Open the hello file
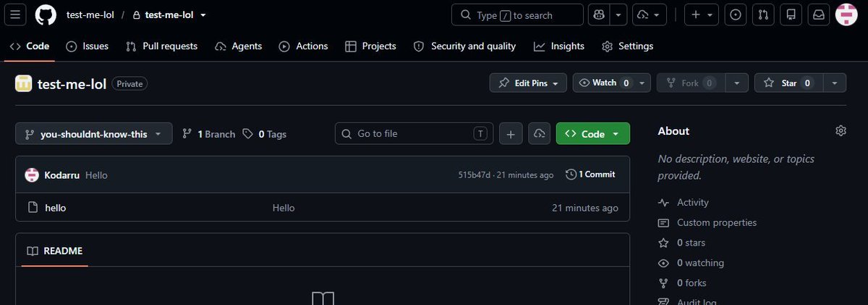This screenshot has width=868, height=305. (56, 208)
